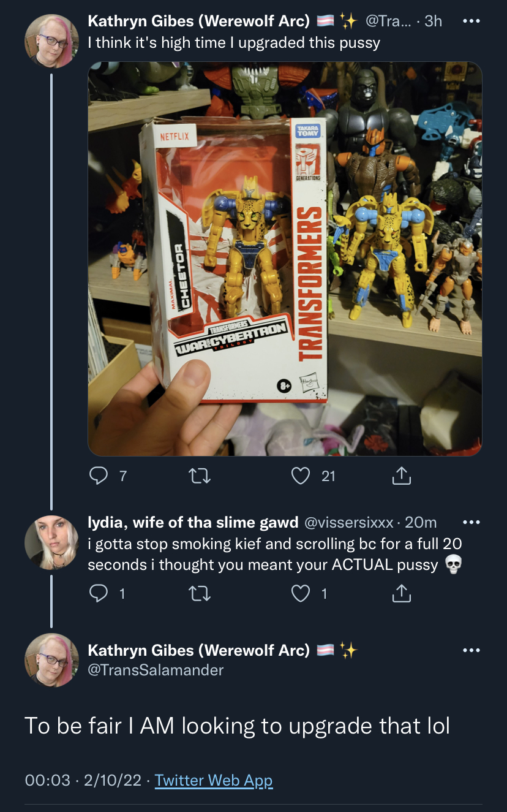Viewport: 507px width, 812px height.
Task: View the Transformers Cheetor box photo
Action: pos(285,259)
